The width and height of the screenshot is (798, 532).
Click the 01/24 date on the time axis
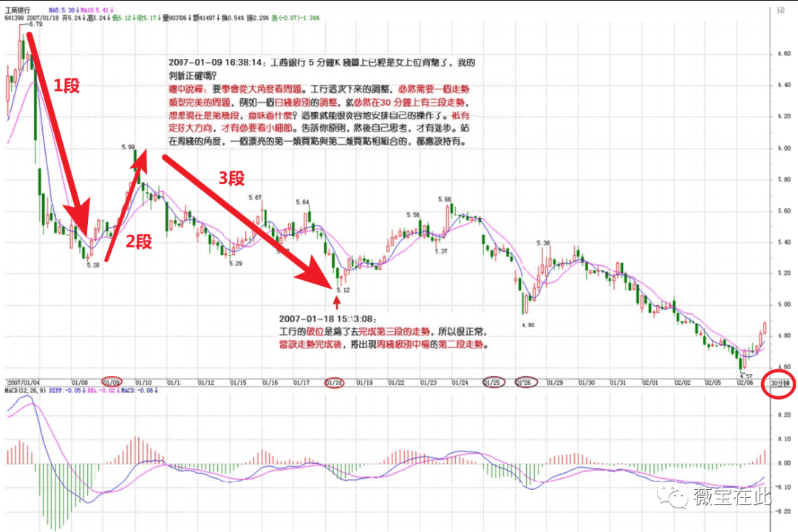coord(460,382)
